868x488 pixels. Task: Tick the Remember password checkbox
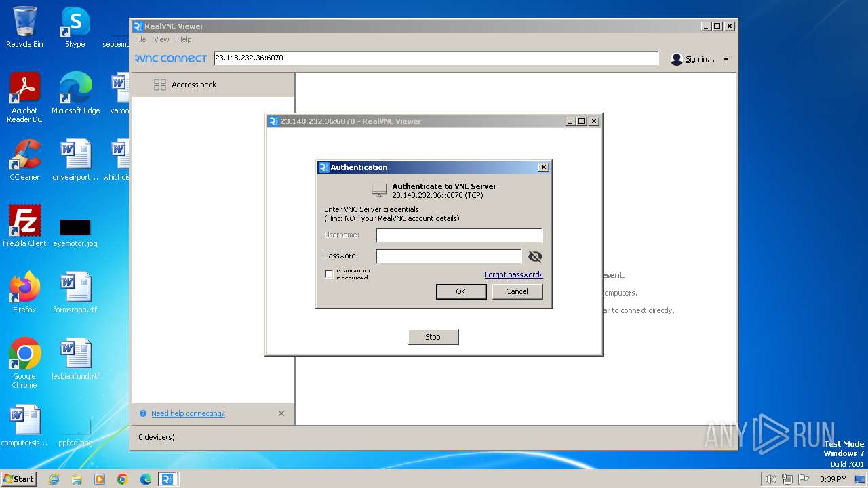pos(330,274)
